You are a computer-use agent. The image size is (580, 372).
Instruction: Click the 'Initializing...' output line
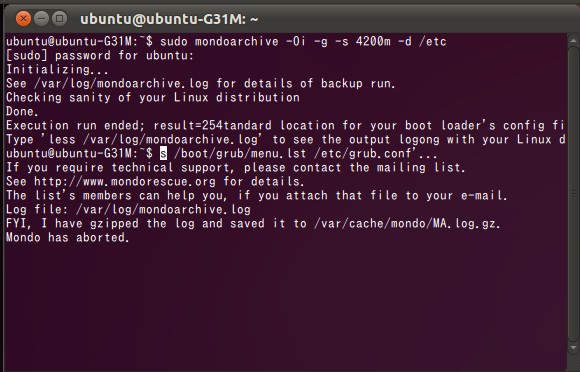point(57,70)
